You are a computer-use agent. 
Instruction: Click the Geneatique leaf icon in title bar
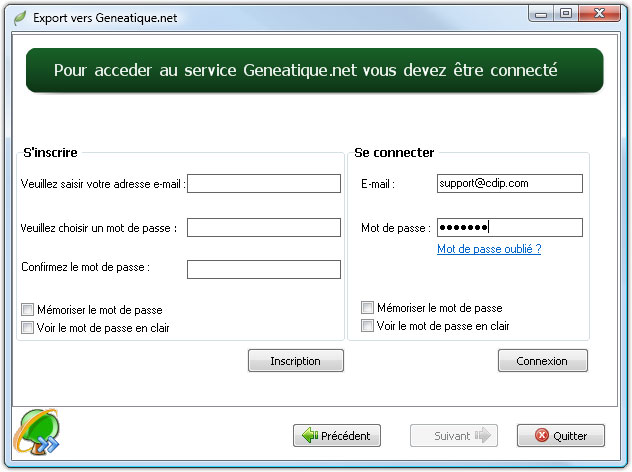tap(20, 18)
